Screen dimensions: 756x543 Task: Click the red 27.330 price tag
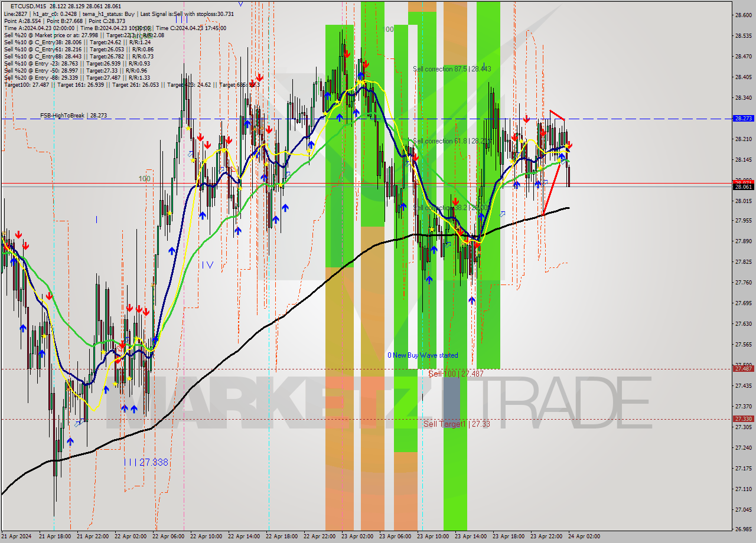[743, 419]
